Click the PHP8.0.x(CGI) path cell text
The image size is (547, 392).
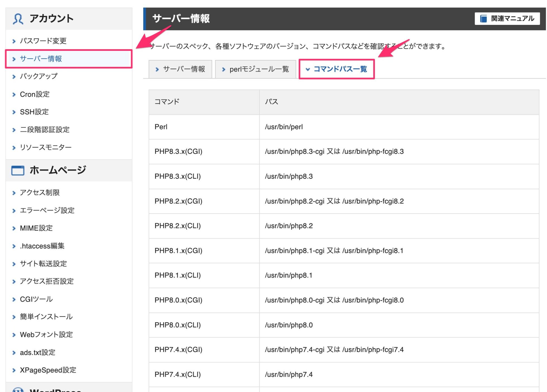coord(334,300)
